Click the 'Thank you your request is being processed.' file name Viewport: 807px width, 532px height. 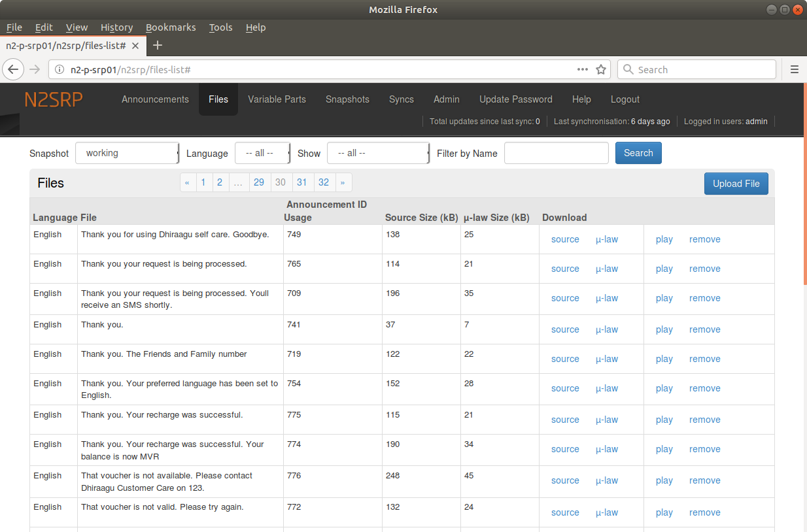tap(164, 264)
